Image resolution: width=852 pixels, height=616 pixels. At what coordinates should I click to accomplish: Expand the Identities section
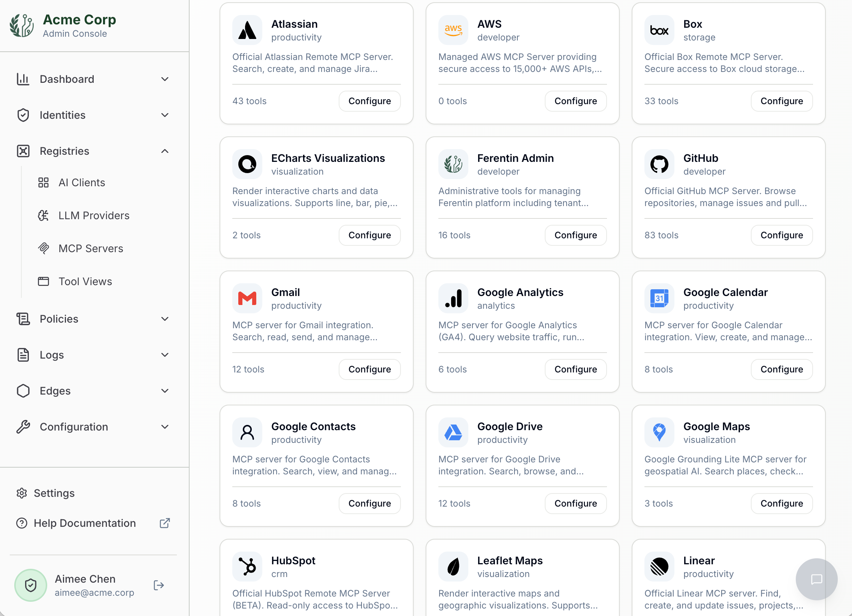tap(164, 115)
